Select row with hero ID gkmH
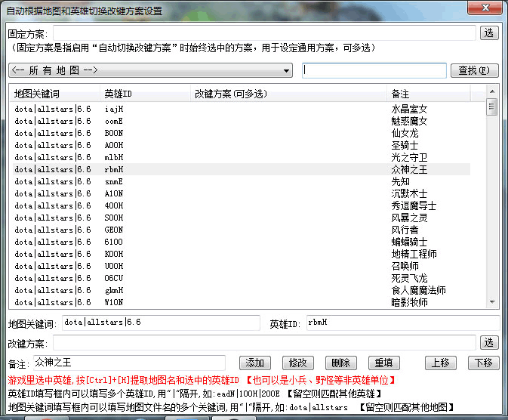Viewport: 508px width, 420px height. (x=242, y=290)
